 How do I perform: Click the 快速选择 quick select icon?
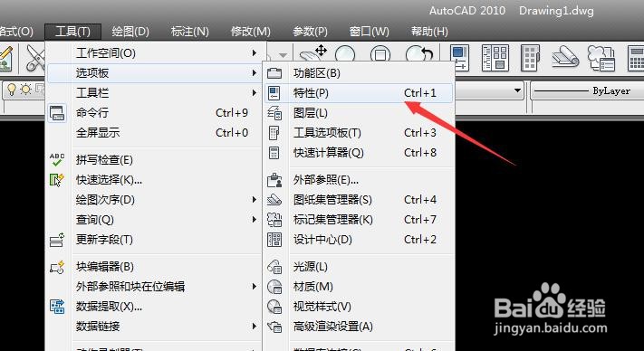[57, 180]
